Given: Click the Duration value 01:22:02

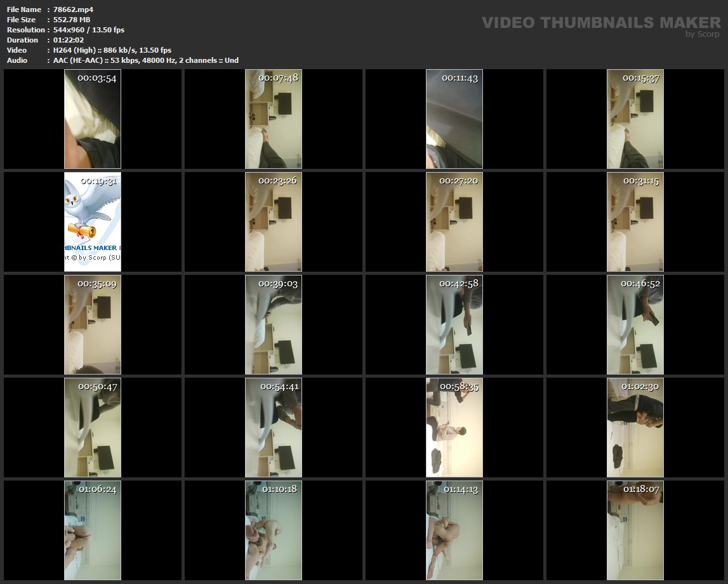Looking at the screenshot, I should pos(69,40).
